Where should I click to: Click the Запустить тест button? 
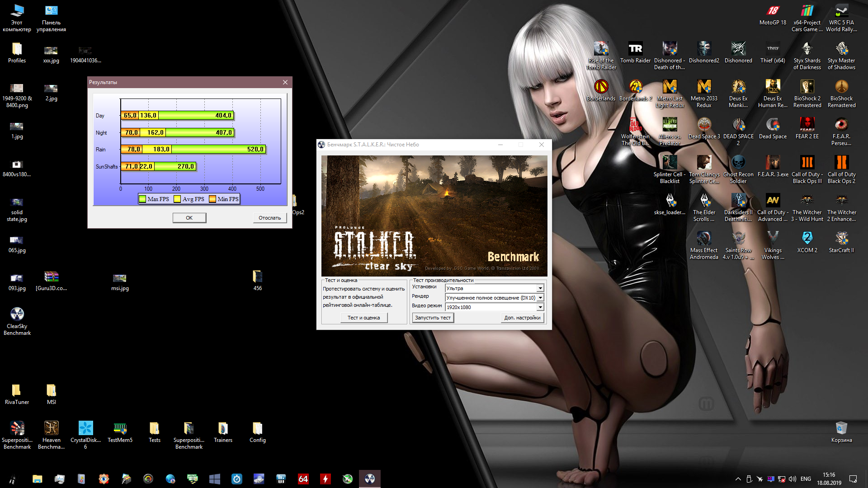click(x=433, y=318)
